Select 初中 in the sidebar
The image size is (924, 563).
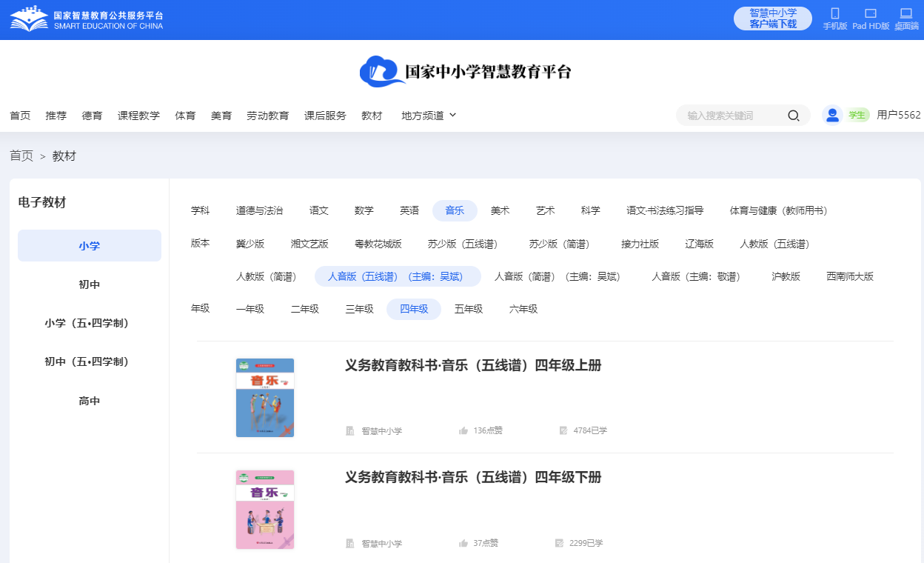pos(90,284)
